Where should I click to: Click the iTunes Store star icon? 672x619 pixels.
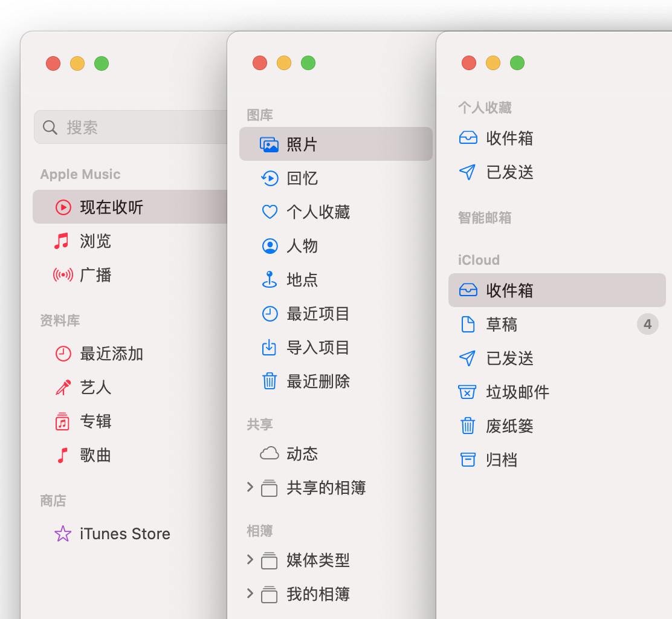pyautogui.click(x=63, y=534)
